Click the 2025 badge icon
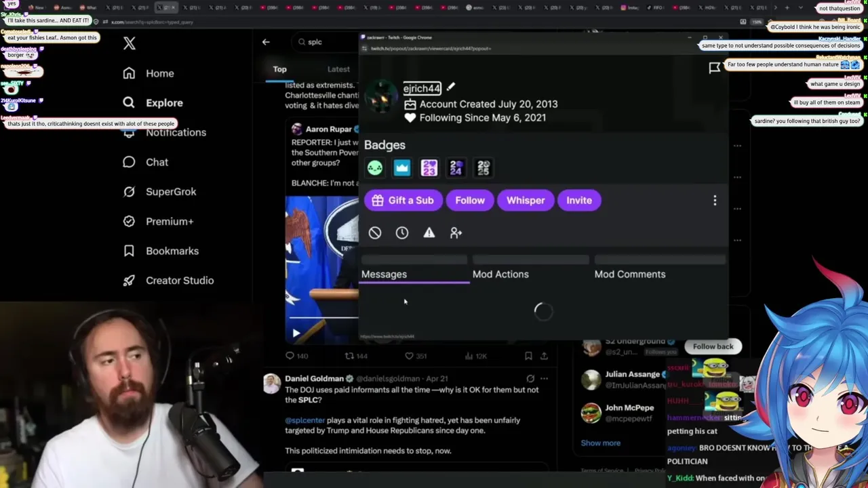868x488 pixels. click(x=483, y=167)
